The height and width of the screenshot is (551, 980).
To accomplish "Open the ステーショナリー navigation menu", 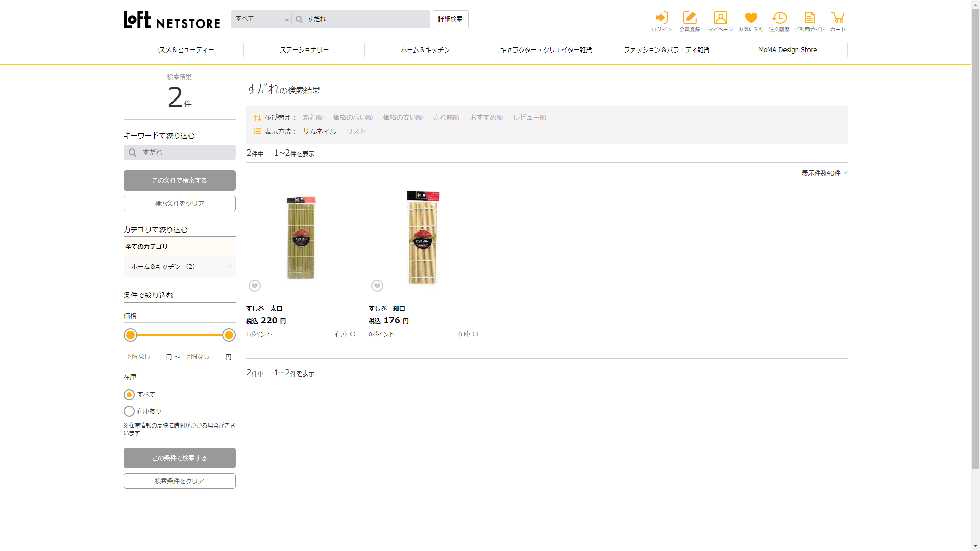I will [x=304, y=50].
